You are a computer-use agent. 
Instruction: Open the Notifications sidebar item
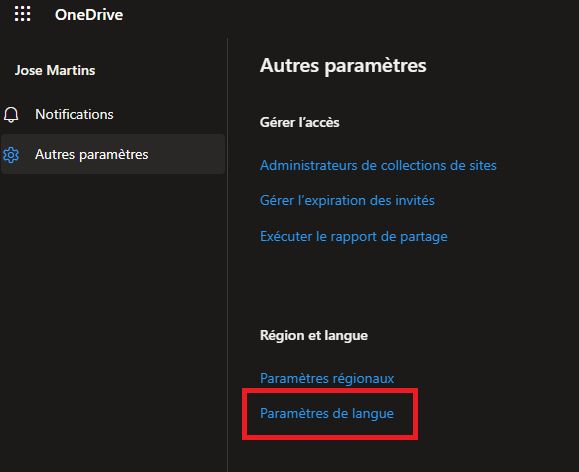[113, 114]
